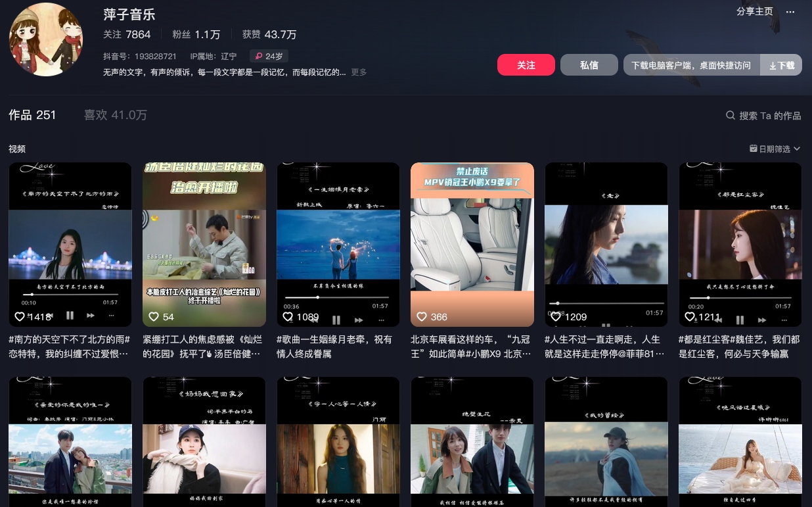This screenshot has height=507, width=812.
Task: Open the 《走》 video thumbnail
Action: click(606, 245)
